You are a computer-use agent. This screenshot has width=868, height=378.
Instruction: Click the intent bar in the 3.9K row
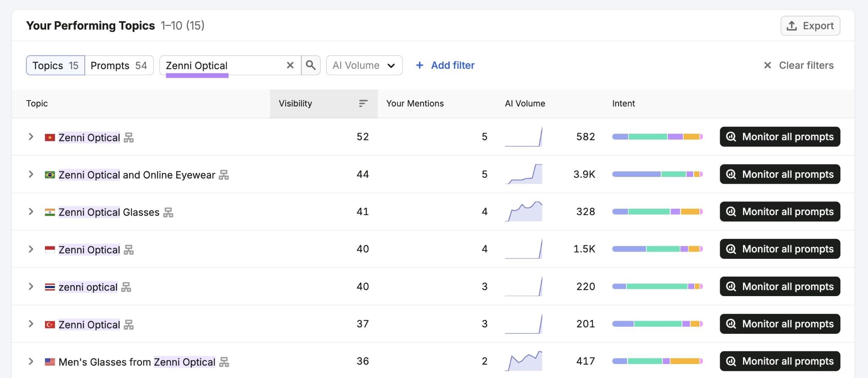tap(657, 174)
